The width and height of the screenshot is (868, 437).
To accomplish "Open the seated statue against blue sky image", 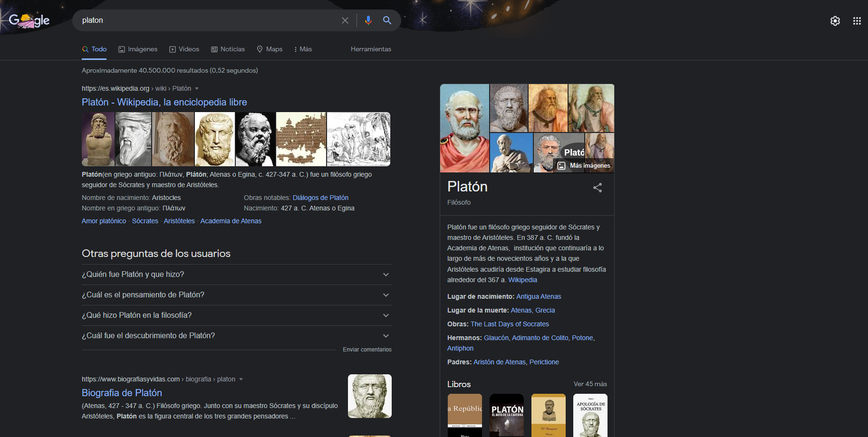I will coord(511,152).
